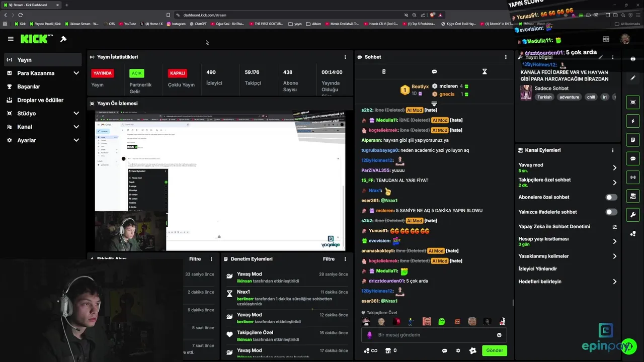
Task: Click the Turkish tag chip
Action: [544, 97]
